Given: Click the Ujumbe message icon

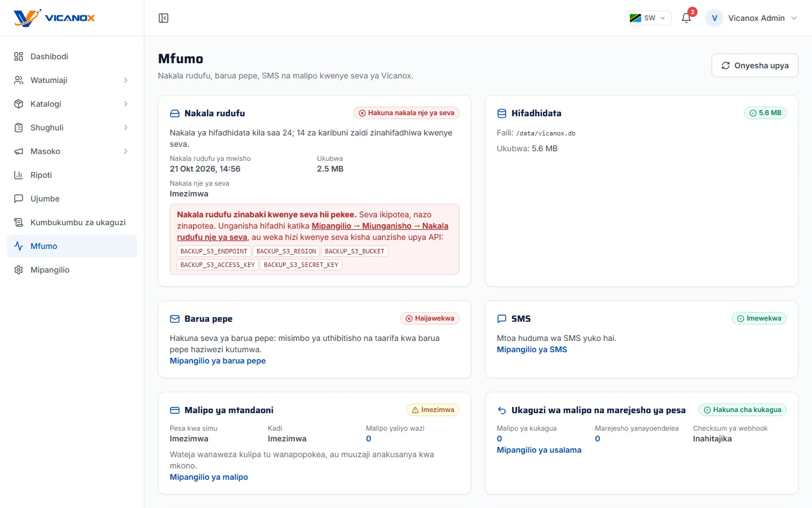Looking at the screenshot, I should (19, 199).
